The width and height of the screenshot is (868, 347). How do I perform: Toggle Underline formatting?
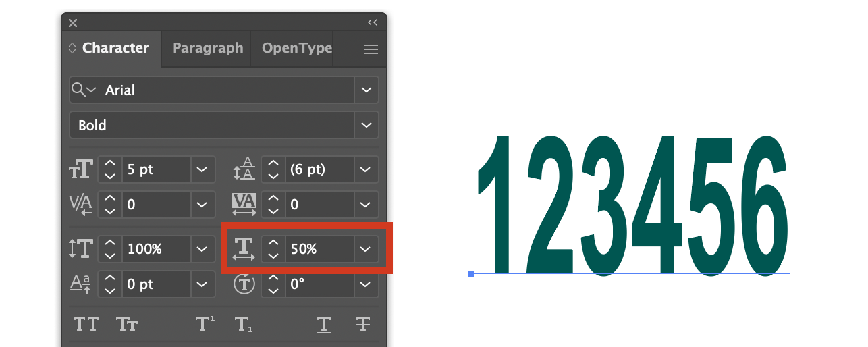click(x=324, y=325)
